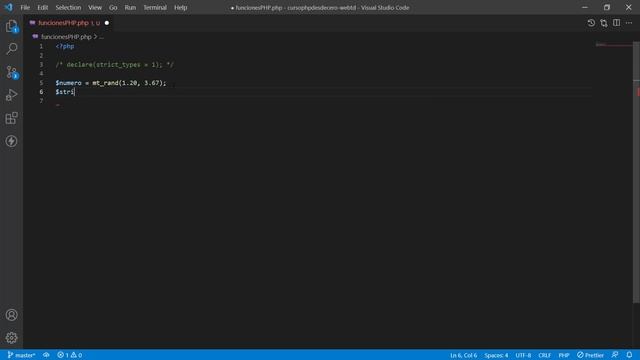Minimize the VS Code window

pos(585,7)
